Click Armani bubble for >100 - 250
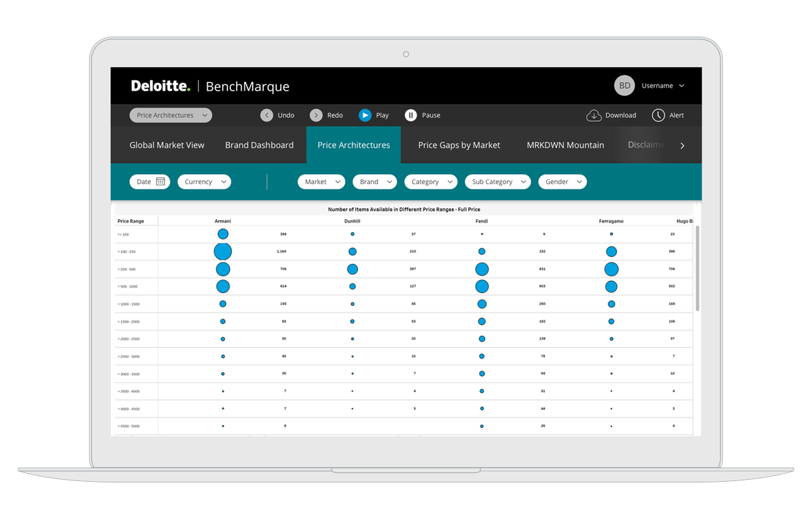The image size is (812, 519). [x=223, y=252]
